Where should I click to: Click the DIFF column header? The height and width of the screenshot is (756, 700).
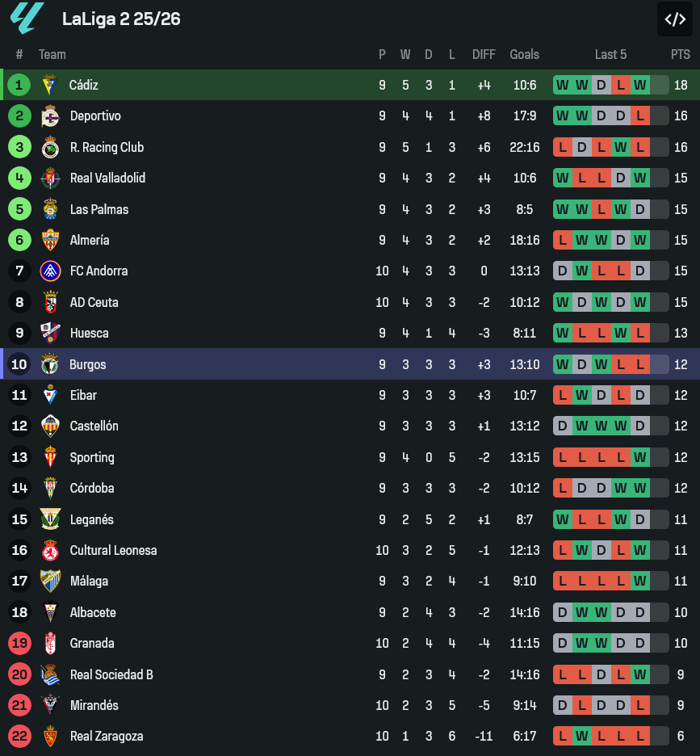pos(484,54)
